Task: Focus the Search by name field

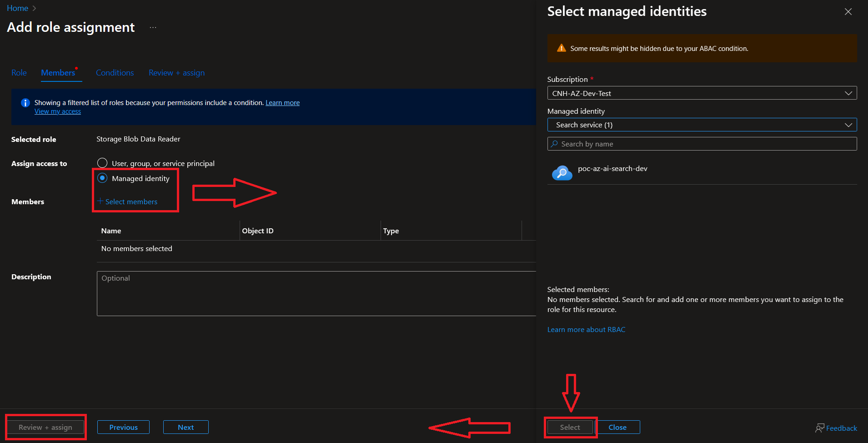Action: click(702, 144)
